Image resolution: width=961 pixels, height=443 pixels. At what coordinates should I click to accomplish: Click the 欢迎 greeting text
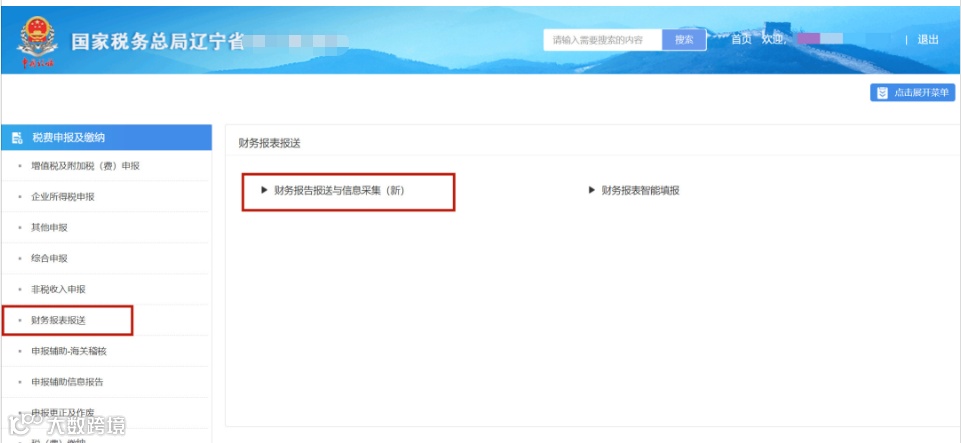click(773, 40)
